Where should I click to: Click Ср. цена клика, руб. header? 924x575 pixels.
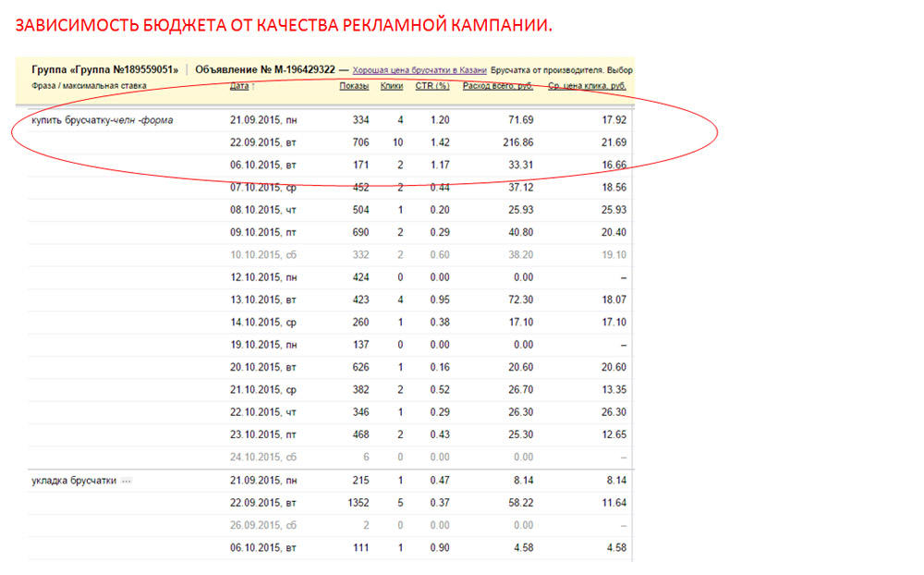coord(587,86)
